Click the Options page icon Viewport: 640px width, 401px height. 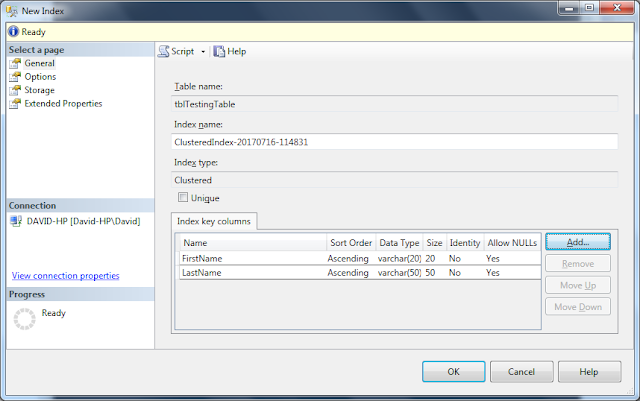pos(15,77)
